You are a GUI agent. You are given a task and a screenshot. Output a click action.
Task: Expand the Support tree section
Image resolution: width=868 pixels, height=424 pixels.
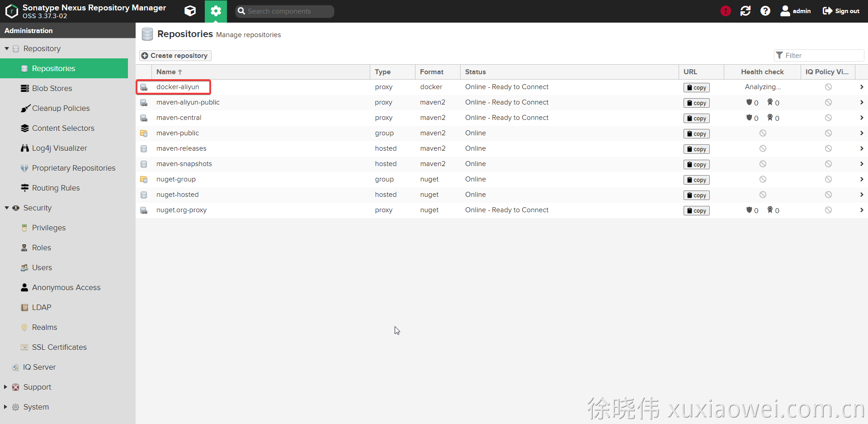coord(5,387)
